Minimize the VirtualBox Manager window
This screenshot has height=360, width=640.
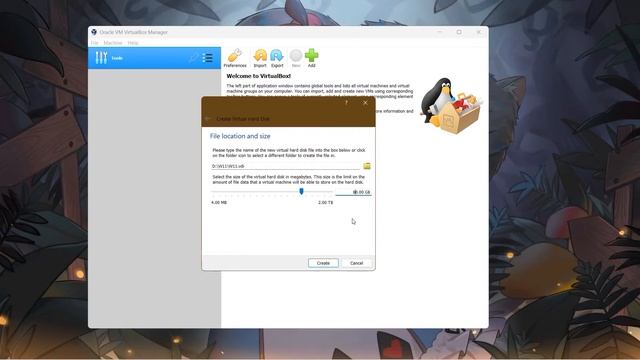pyautogui.click(x=440, y=32)
